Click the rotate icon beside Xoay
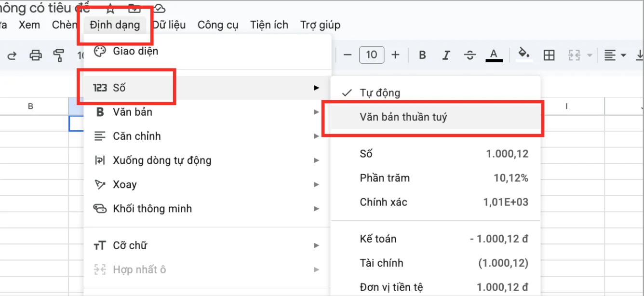This screenshot has width=644, height=296. coord(100,184)
